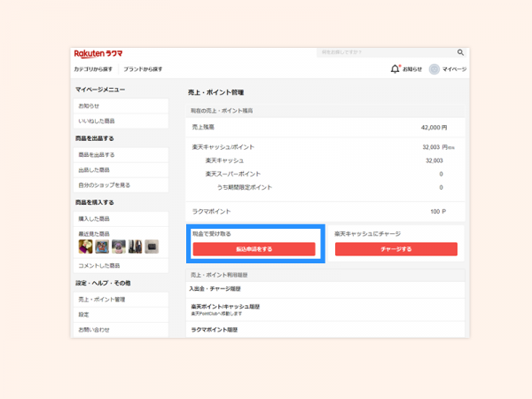Image resolution: width=532 pixels, height=399 pixels.
Task: Select 出品した商品 in the sidebar
Action: [121, 169]
